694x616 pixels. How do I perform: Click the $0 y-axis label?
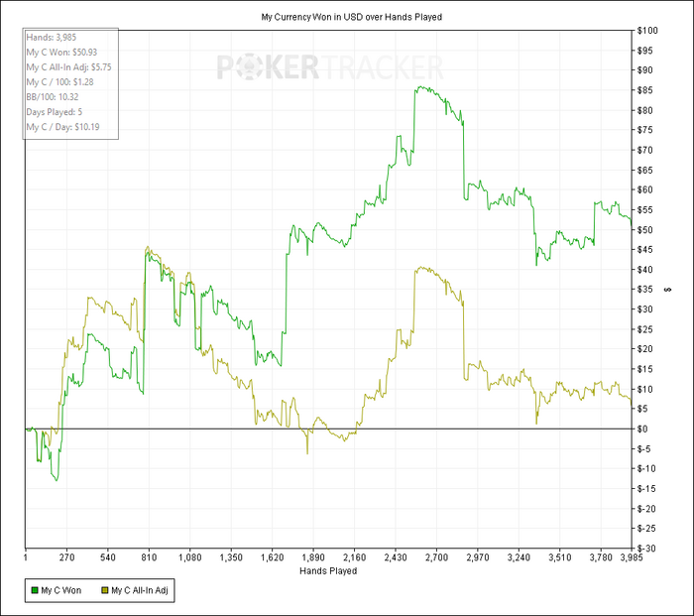point(642,429)
